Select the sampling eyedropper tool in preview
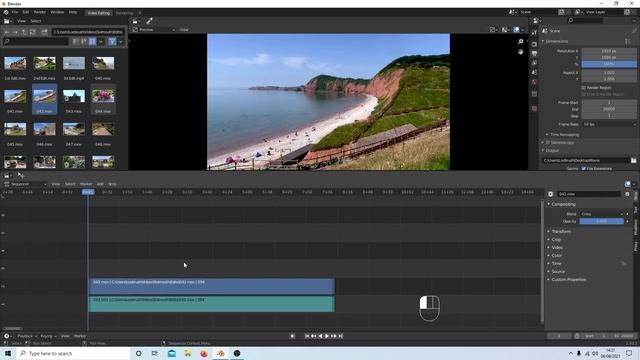This screenshot has height=360, width=640. (149, 21)
